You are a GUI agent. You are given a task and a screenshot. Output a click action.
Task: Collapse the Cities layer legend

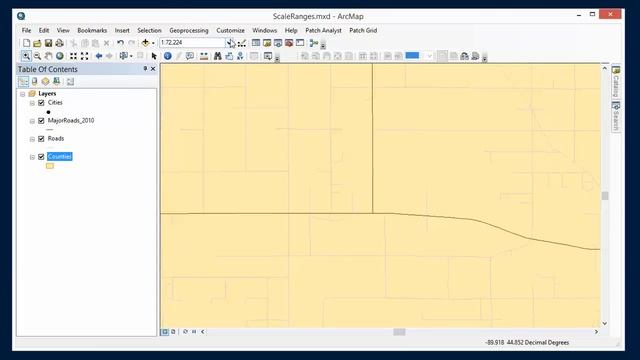tap(32, 103)
